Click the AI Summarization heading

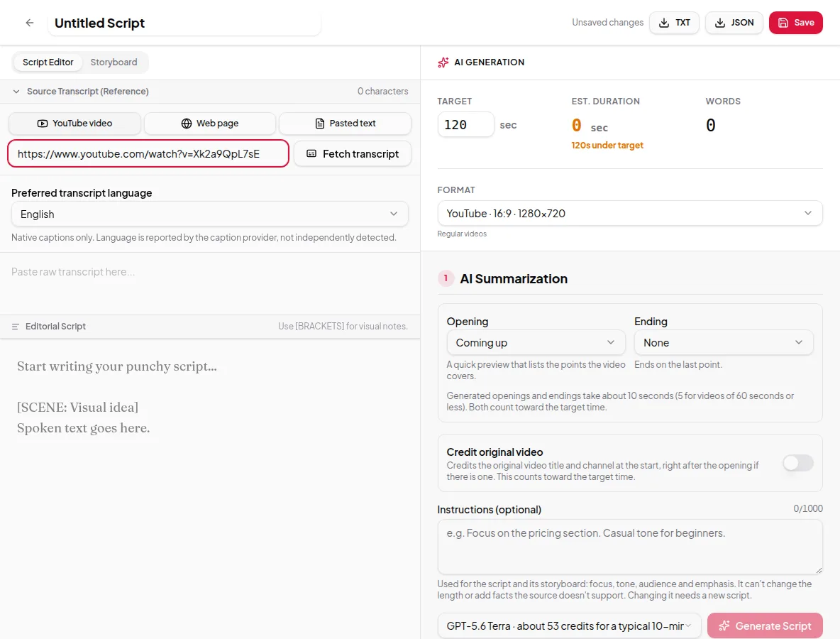click(x=513, y=279)
